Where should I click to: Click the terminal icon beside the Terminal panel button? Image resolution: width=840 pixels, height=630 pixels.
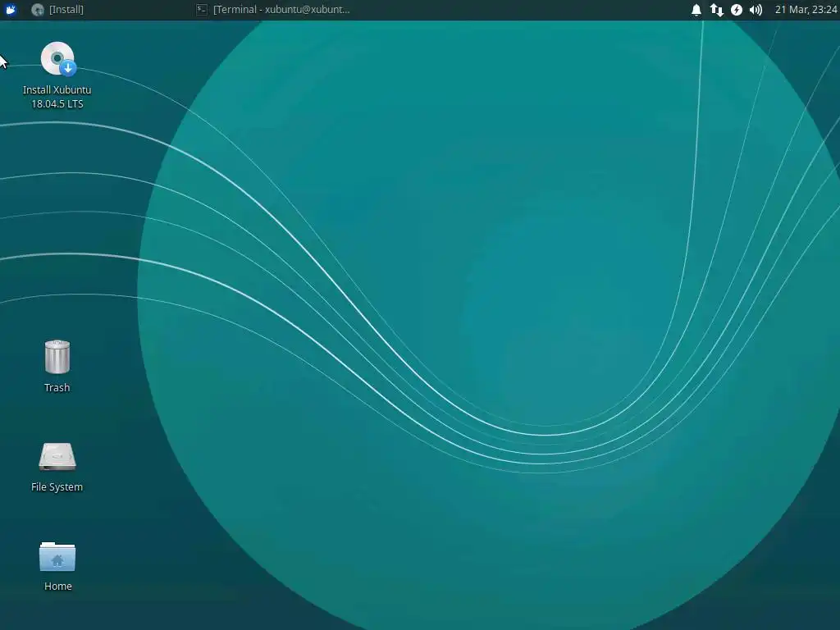202,10
